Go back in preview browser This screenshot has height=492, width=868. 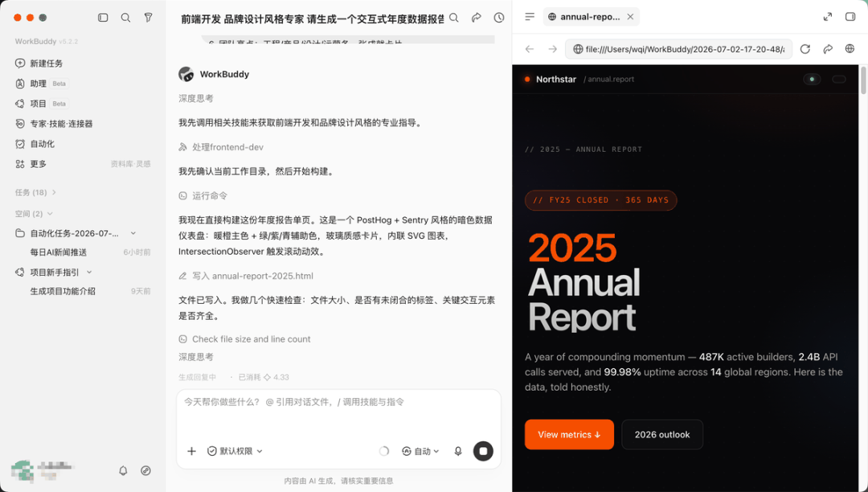[x=530, y=49]
